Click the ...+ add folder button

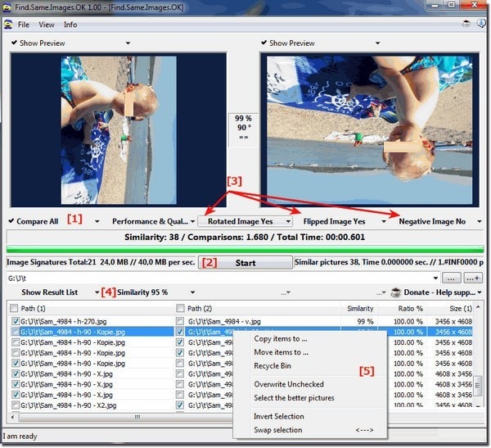tap(473, 278)
